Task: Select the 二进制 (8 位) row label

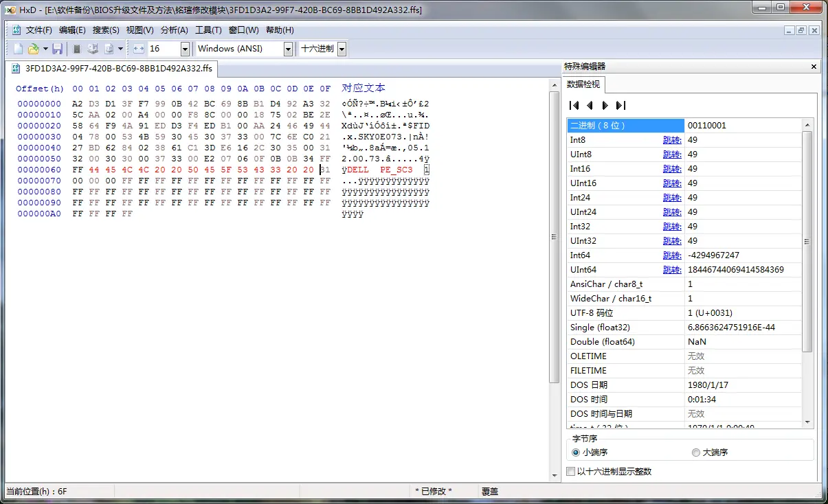Action: pyautogui.click(x=625, y=126)
